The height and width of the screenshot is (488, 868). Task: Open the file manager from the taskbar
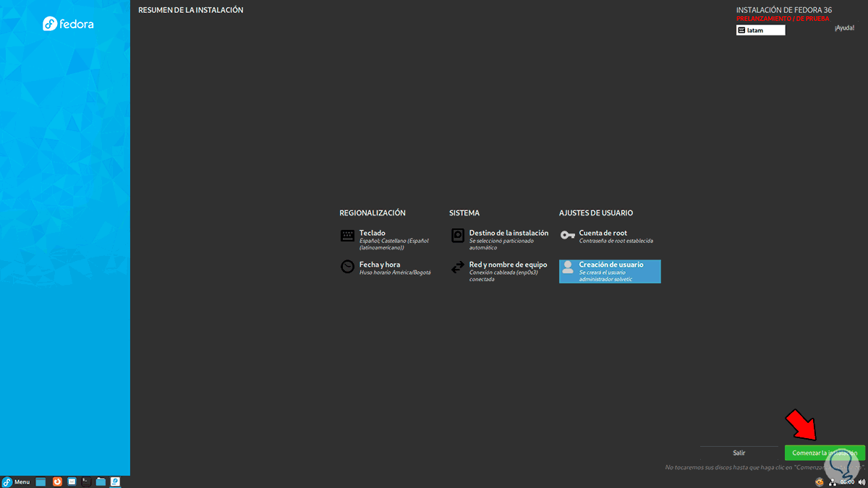[101, 481]
